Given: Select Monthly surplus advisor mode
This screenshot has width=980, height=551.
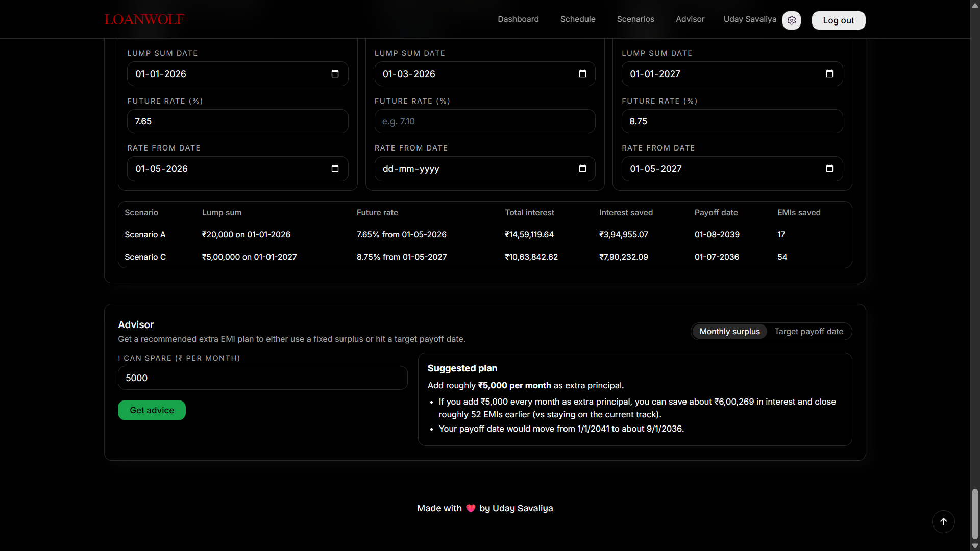Looking at the screenshot, I should [x=729, y=332].
